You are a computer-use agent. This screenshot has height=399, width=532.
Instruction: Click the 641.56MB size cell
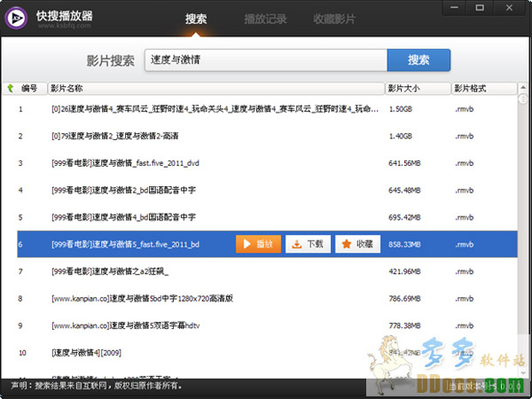(404, 163)
